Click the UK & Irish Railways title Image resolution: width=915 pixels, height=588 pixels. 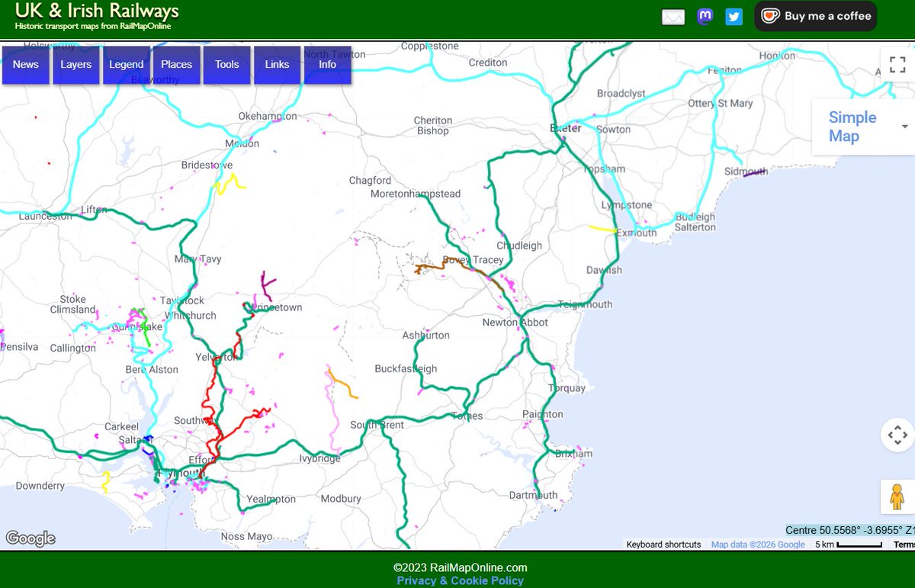coord(97,11)
